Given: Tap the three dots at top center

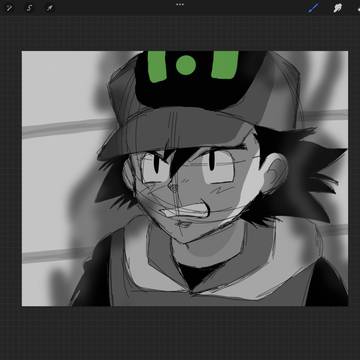Looking at the screenshot, I should coord(180,5).
